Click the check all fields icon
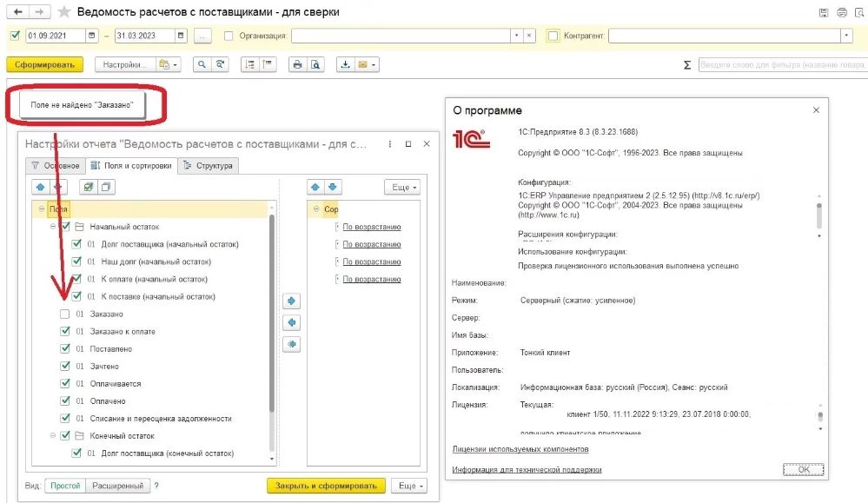This screenshot has height=503, width=868. pyautogui.click(x=88, y=187)
